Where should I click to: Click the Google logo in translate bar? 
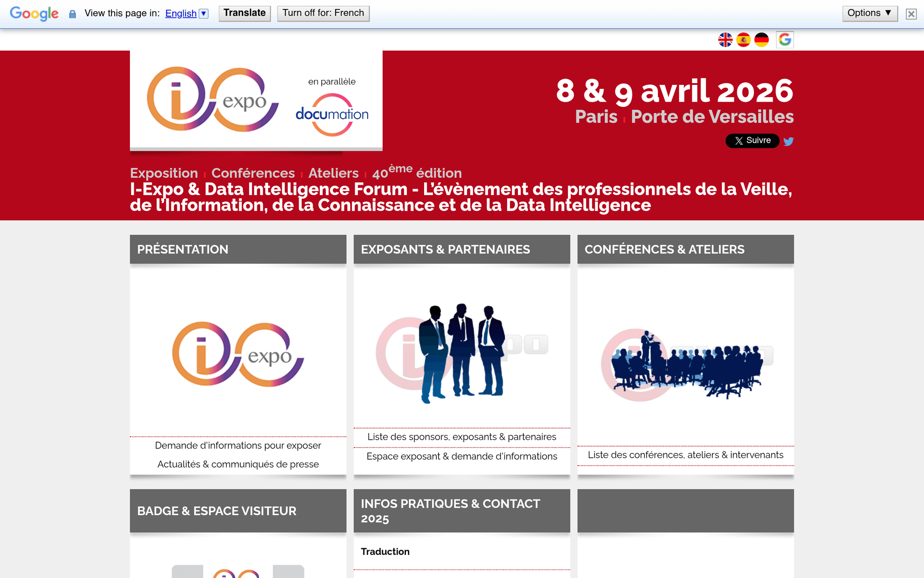tap(34, 14)
